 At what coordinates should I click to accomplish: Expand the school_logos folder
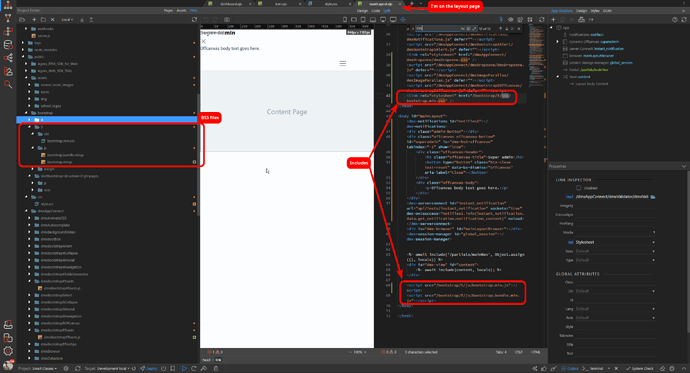(30, 106)
